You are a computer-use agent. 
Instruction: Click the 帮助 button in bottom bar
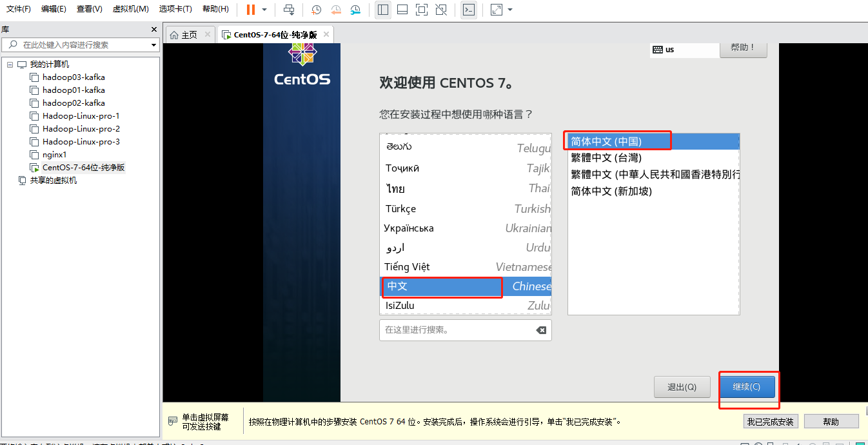(x=831, y=422)
